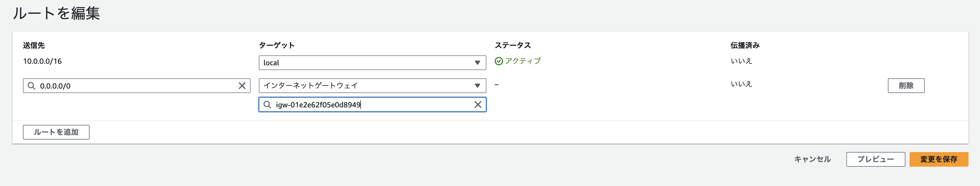Click inside the 0.0.0.0/0 destination input
Image resolution: width=980 pixels, height=186 pixels.
[x=133, y=85]
